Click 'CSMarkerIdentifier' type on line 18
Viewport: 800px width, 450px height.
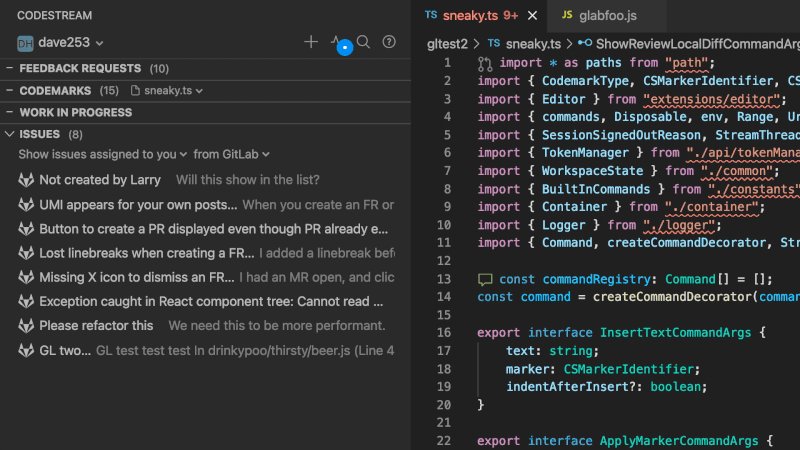click(x=629, y=369)
